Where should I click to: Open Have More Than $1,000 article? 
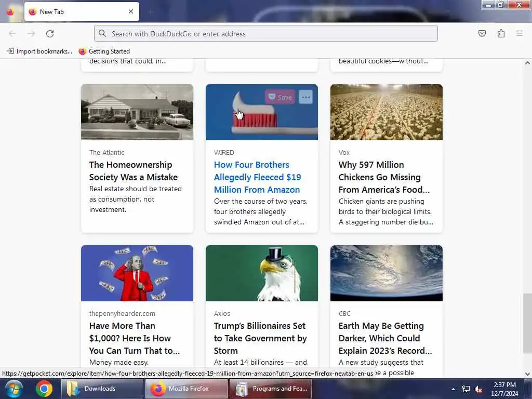point(135,338)
